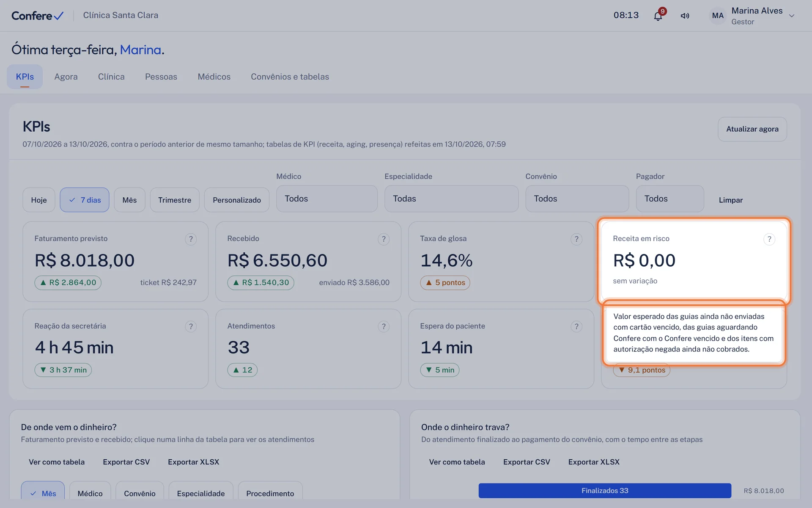View Onde o dinheiro trava as table
This screenshot has height=508, width=812.
(x=457, y=462)
